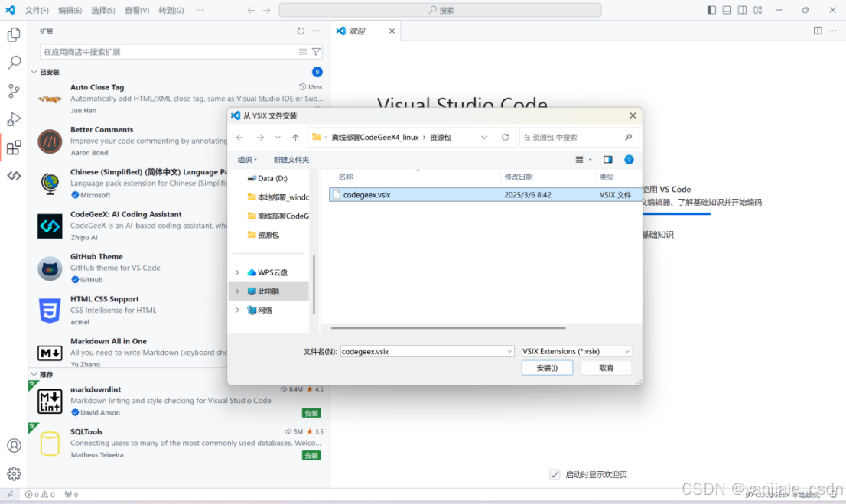
Task: Open the Source Control panel
Action: pyautogui.click(x=14, y=90)
